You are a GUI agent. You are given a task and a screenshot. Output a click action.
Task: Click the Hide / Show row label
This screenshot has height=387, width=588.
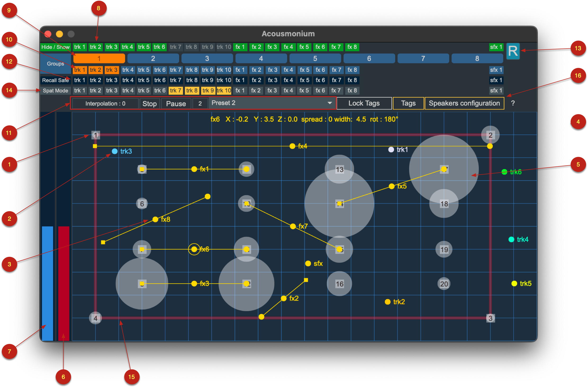(55, 47)
